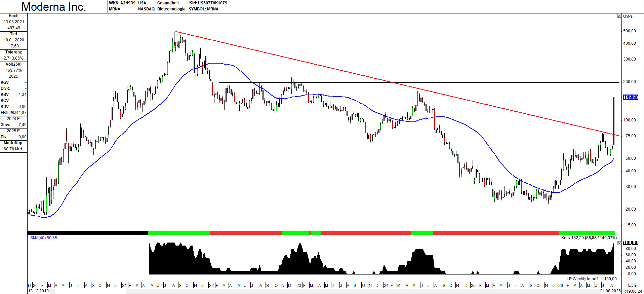Click the Toleranz label
Viewport: 644px width, 294px height.
click(13, 52)
